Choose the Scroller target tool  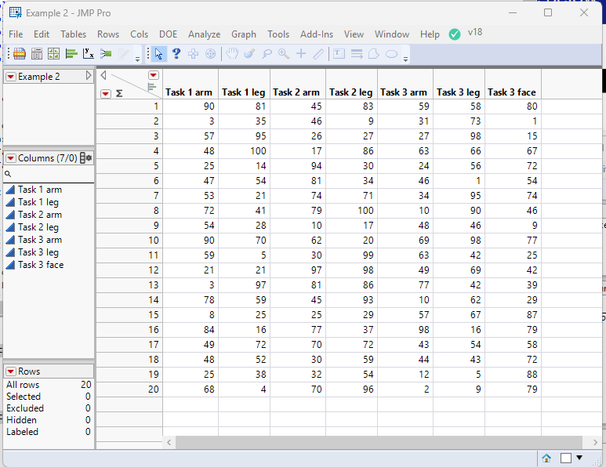[210, 54]
